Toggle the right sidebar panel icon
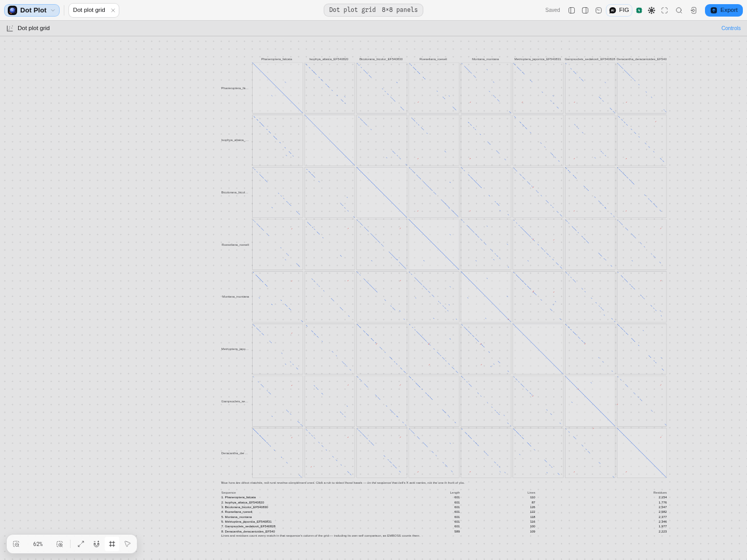Image resolution: width=747 pixels, height=560 pixels. [585, 10]
